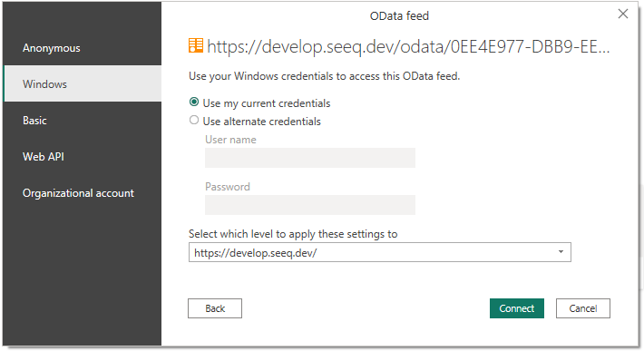Focus the User name input field

(310, 158)
